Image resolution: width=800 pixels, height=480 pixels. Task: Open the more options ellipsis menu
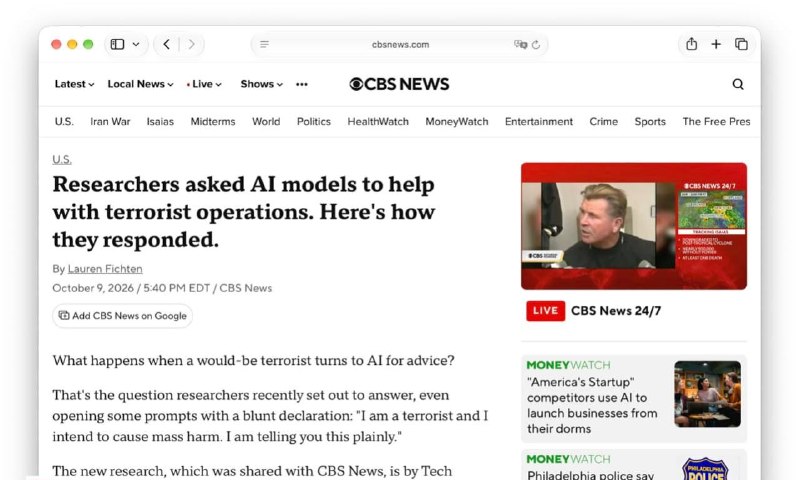click(x=302, y=84)
